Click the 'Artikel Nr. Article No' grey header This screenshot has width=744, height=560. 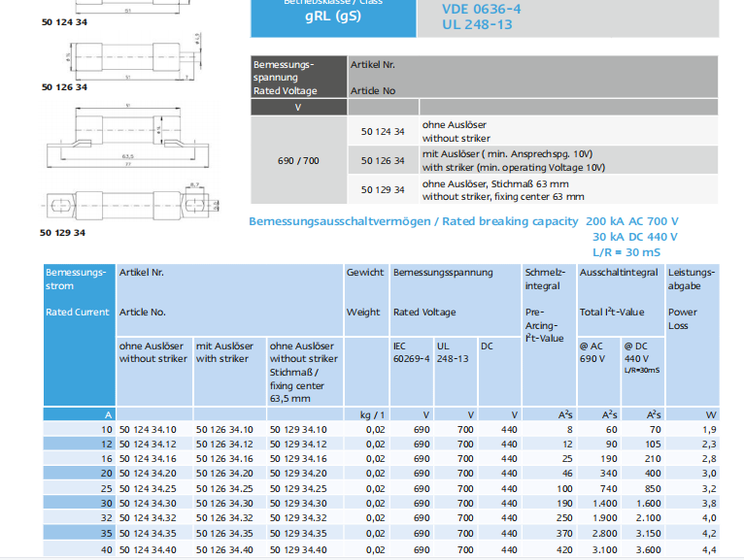pyautogui.click(x=533, y=78)
